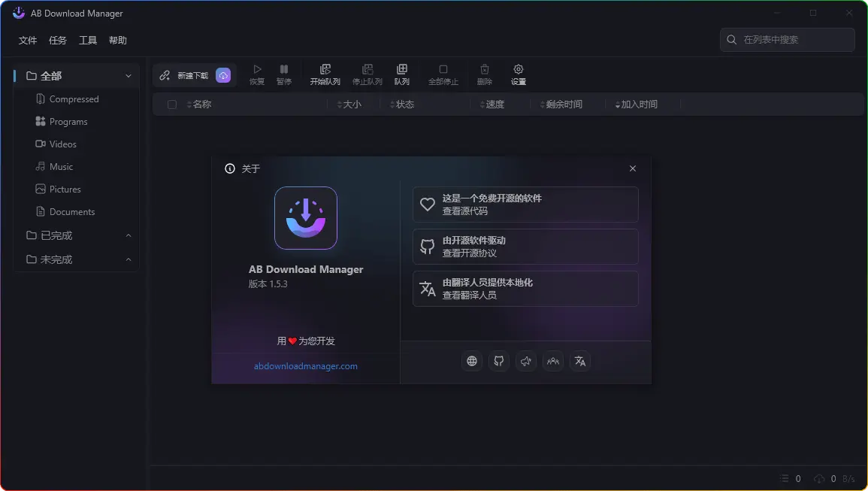This screenshot has width=868, height=491.
Task: Click the megaphone announcement icon
Action: pyautogui.click(x=526, y=361)
